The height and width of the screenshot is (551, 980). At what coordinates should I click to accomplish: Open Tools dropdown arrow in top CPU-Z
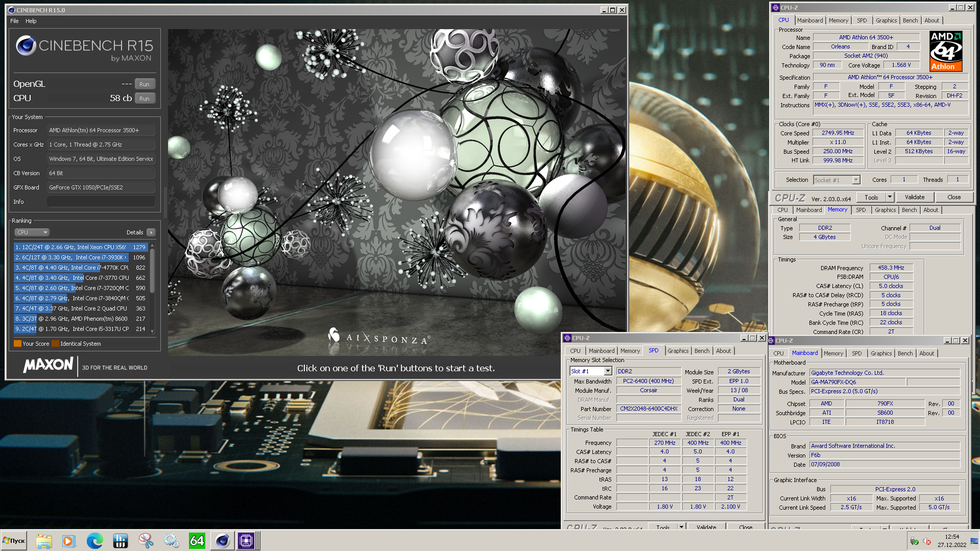click(889, 198)
